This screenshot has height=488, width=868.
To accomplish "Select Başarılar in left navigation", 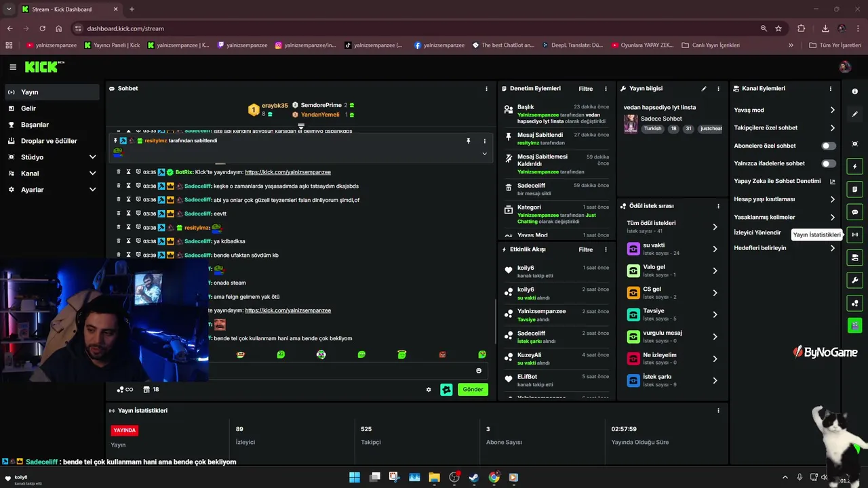I will (52, 125).
